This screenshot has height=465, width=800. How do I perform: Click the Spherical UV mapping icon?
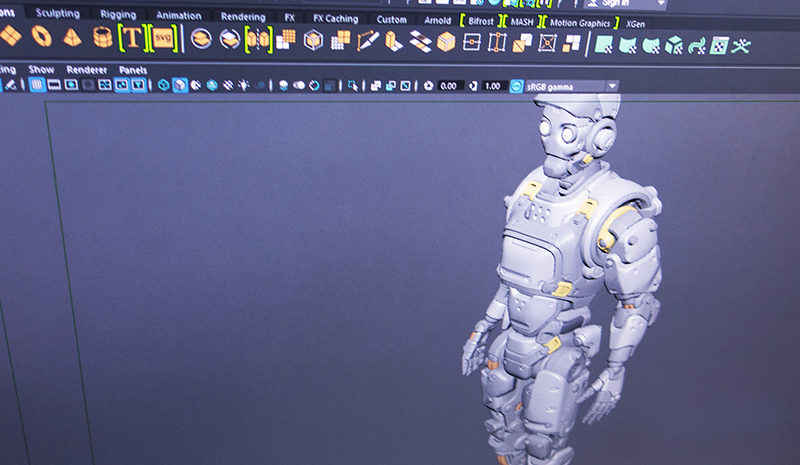coord(651,46)
